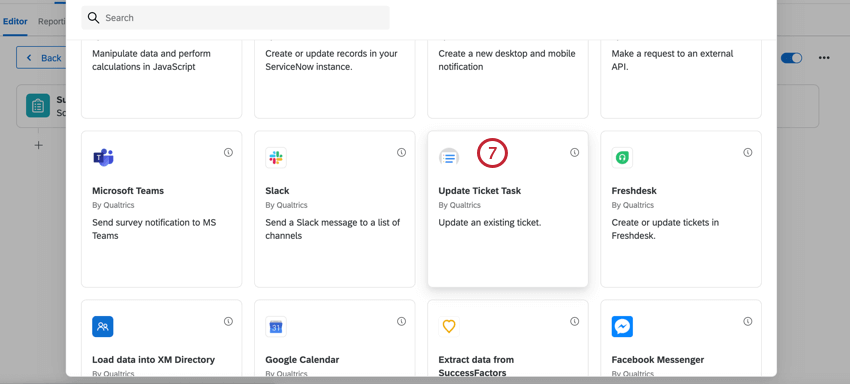Select the Freshdesk headset icon
This screenshot has width=850, height=384.
click(622, 158)
